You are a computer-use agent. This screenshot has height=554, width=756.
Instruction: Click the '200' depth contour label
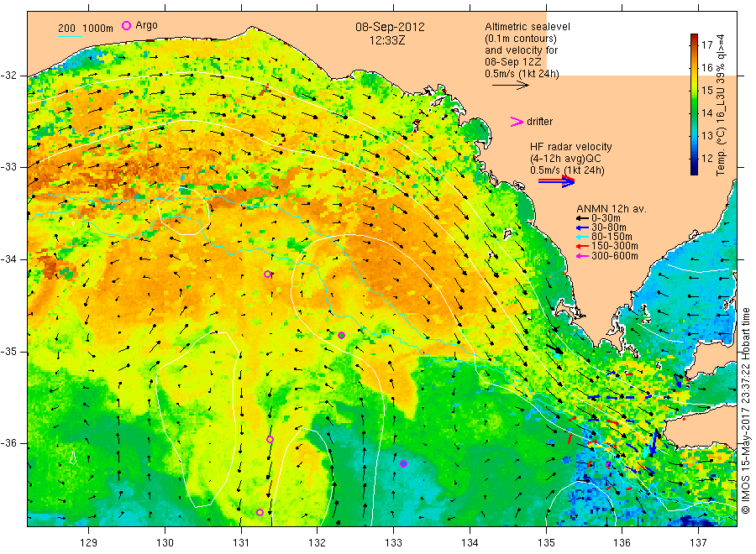(x=67, y=28)
